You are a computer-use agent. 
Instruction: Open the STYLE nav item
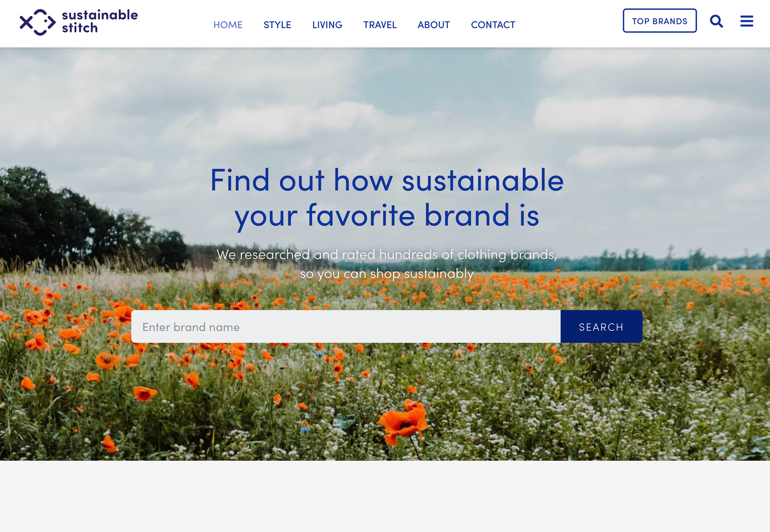click(277, 25)
